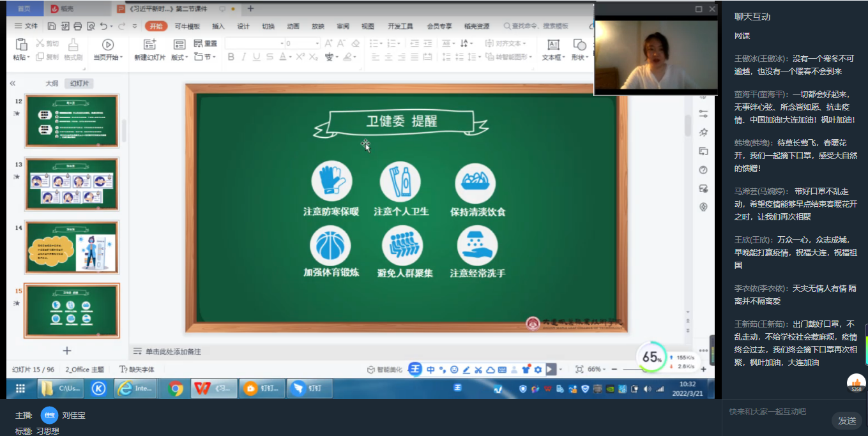The height and width of the screenshot is (436, 868).
Task: Switch to the 大纲 outline tab
Action: click(52, 84)
